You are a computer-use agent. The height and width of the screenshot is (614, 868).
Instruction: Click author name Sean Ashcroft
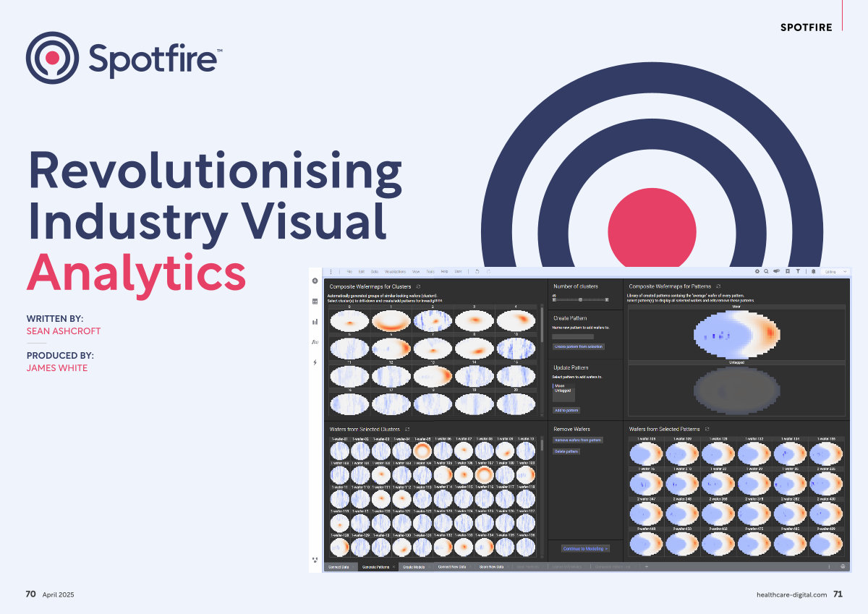pyautogui.click(x=64, y=331)
